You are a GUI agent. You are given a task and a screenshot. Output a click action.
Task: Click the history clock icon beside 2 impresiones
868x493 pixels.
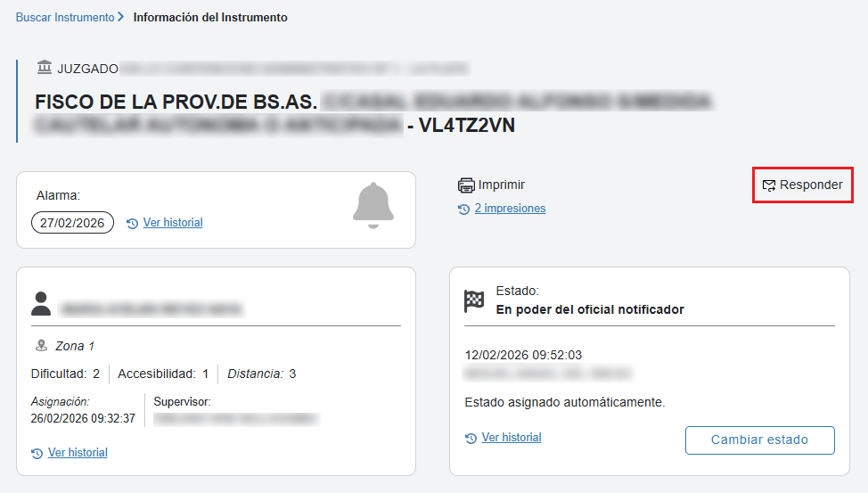click(x=464, y=210)
